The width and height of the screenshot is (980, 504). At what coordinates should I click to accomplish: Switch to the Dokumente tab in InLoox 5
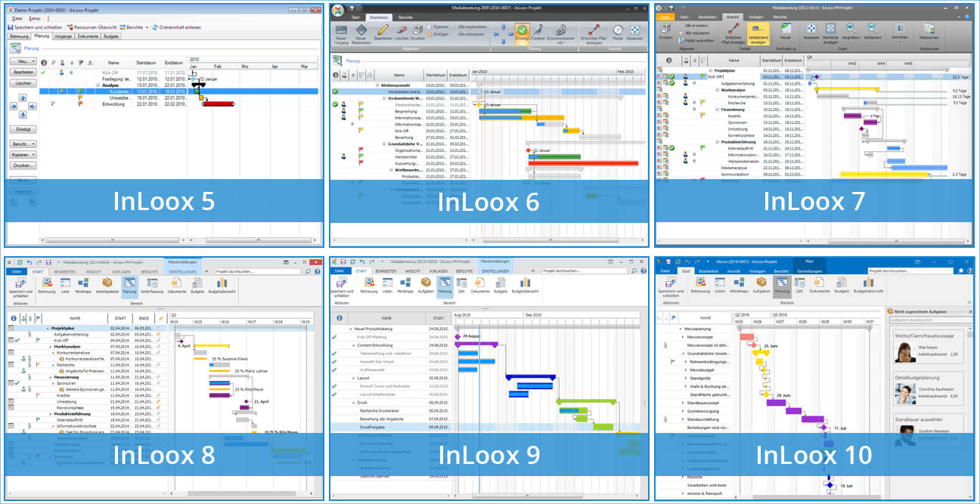pyautogui.click(x=88, y=36)
